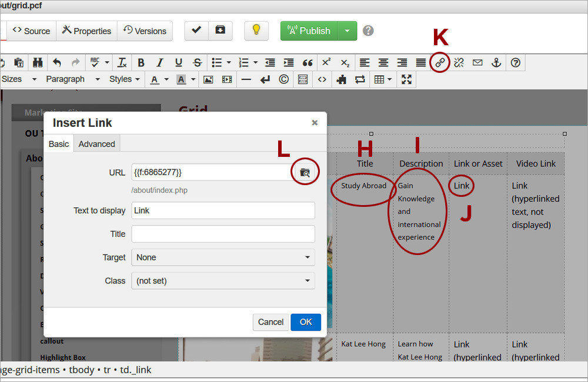Screen dimensions: 588x382
Task: Insert an anchor with the anchor icon
Action: [496, 63]
